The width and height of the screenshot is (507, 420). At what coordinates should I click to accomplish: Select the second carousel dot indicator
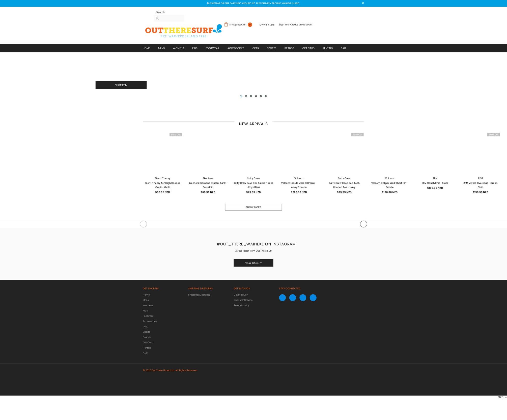tap(245, 96)
